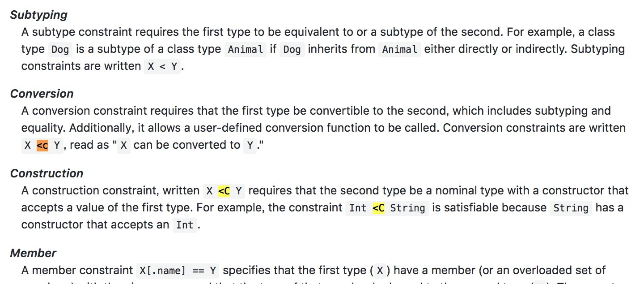Screen dimensions: 644x284
Task: Click "Animal" code following "a class type"
Action: coord(246,49)
